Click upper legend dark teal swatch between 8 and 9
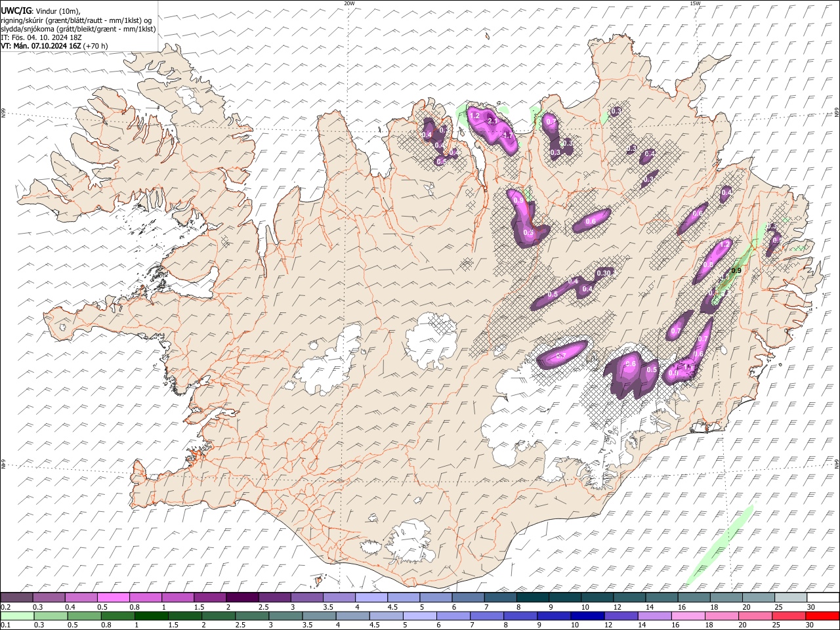Viewport: 840px width, 630px height. (532, 597)
